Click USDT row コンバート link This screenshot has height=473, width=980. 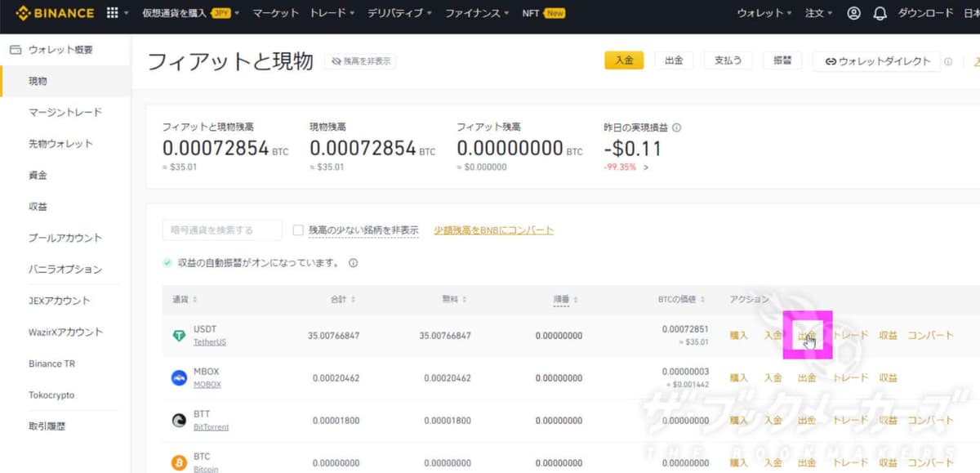tap(930, 335)
